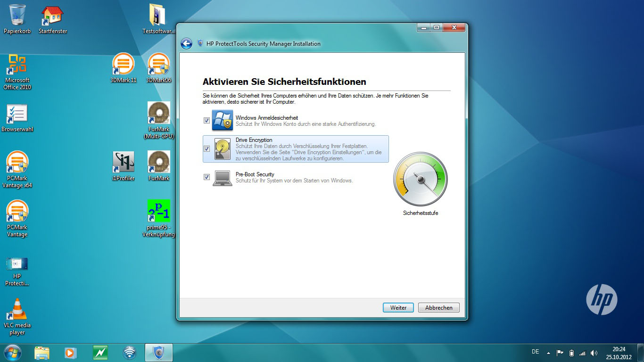The height and width of the screenshot is (362, 644).
Task: Open the VLC media player shortcut
Action: 17,317
